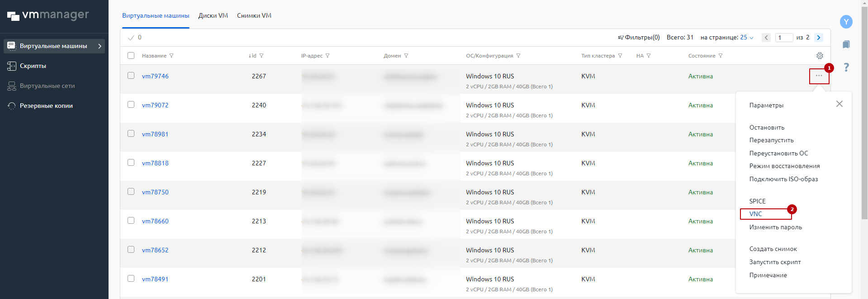The height and width of the screenshot is (299, 868).
Task: Check the box for vm78750
Action: pos(131,192)
